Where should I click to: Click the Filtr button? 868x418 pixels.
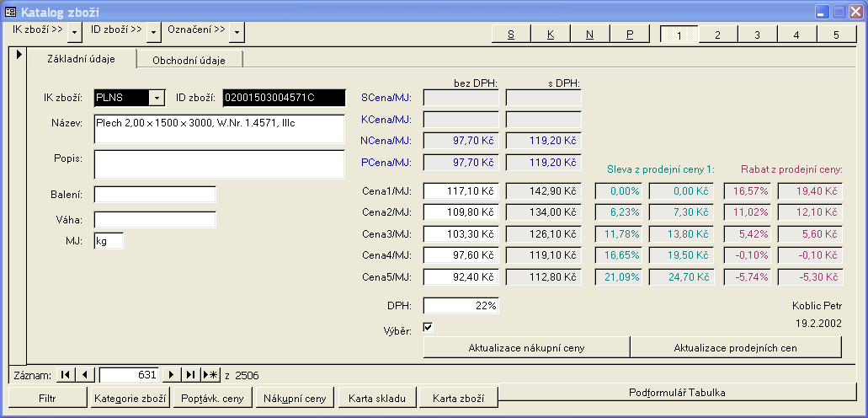47,398
